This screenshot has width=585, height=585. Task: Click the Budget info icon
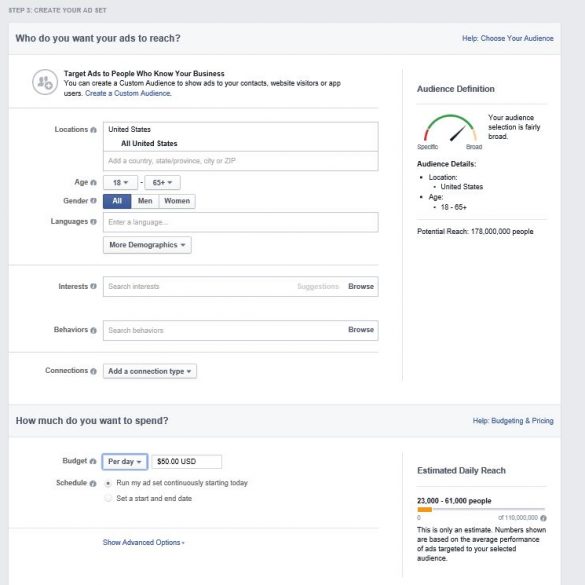(93, 461)
